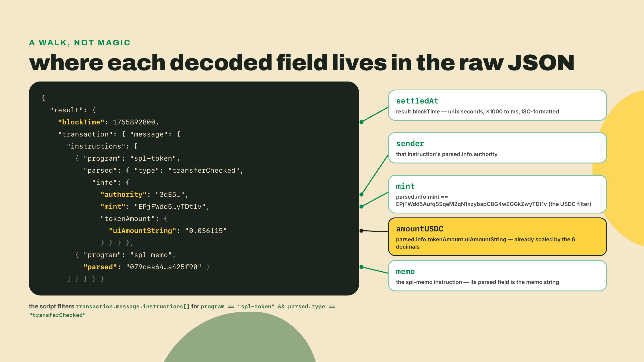
Task: Click the "authority" key in the code
Action: (123, 195)
